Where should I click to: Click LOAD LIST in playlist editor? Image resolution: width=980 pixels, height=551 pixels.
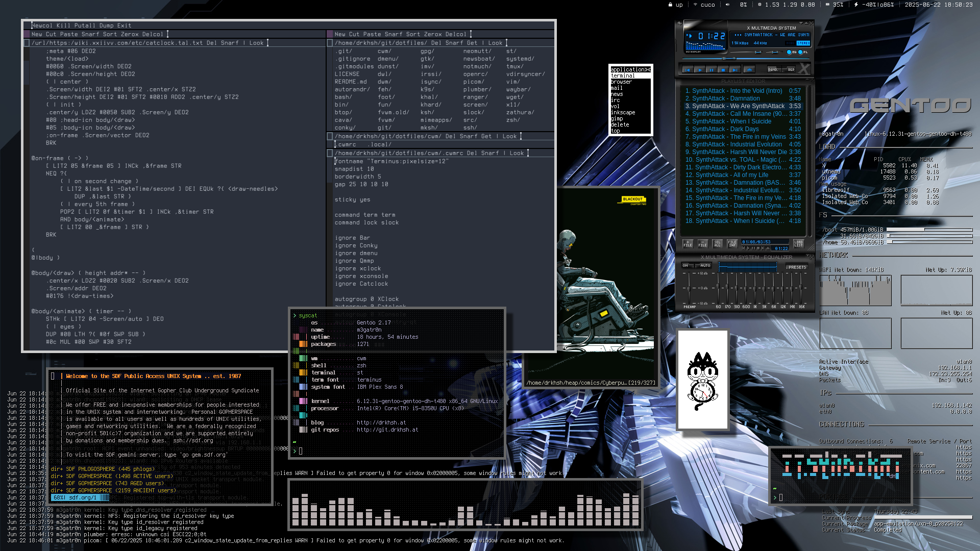tap(798, 244)
